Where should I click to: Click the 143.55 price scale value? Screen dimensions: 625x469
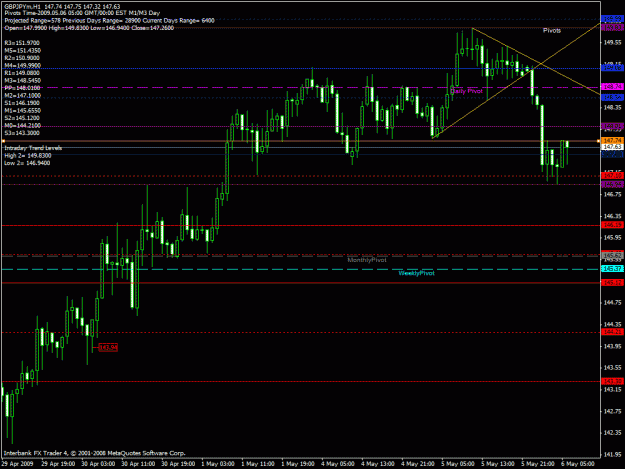pos(613,368)
